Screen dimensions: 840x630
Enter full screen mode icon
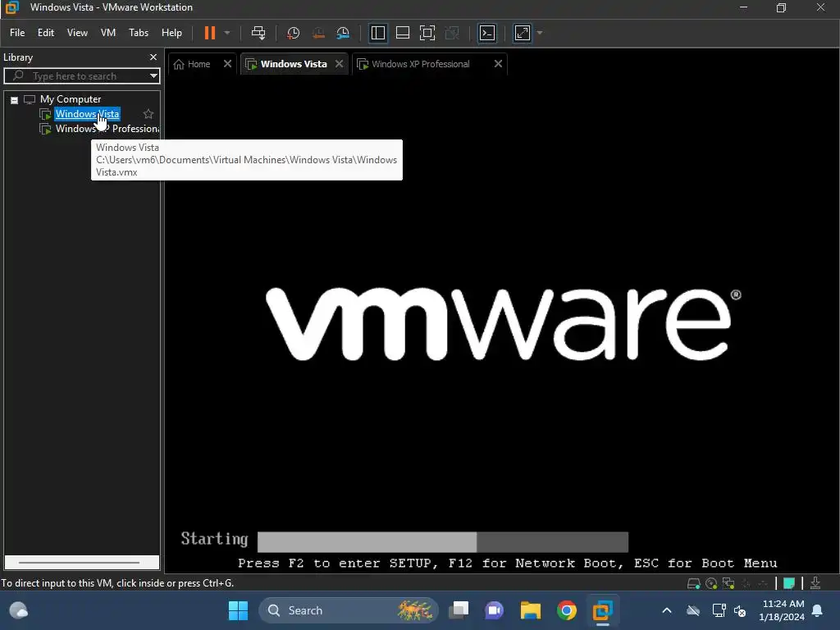(427, 33)
